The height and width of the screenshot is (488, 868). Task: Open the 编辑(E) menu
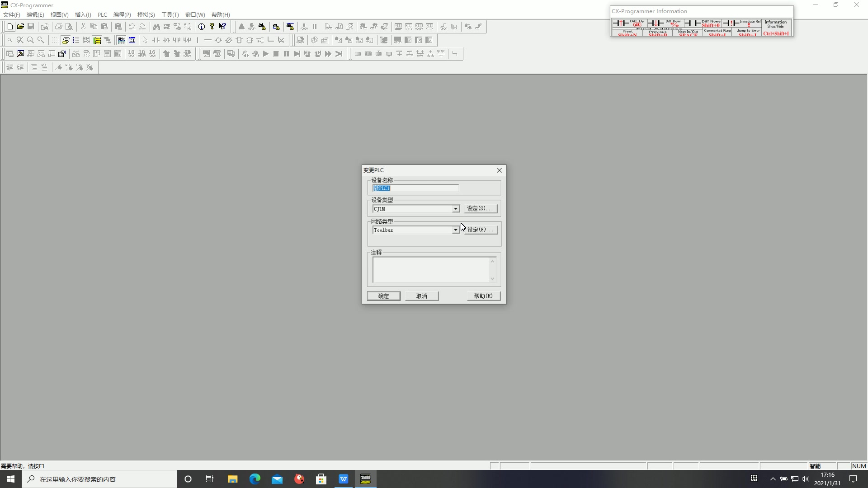tap(35, 15)
